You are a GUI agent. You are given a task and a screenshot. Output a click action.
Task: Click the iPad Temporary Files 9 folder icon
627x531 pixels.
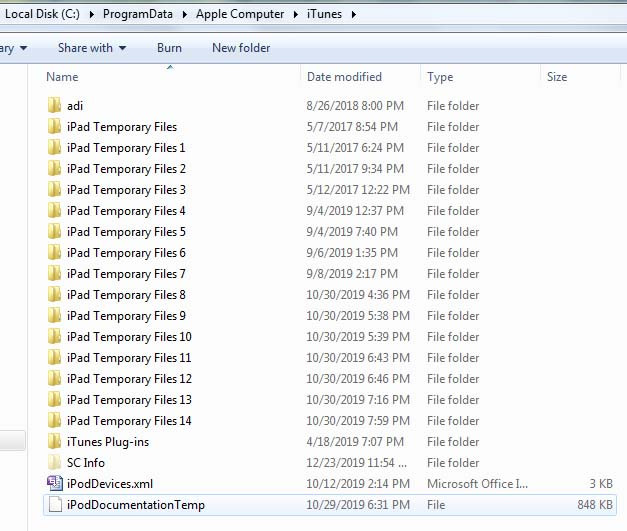pyautogui.click(x=54, y=315)
